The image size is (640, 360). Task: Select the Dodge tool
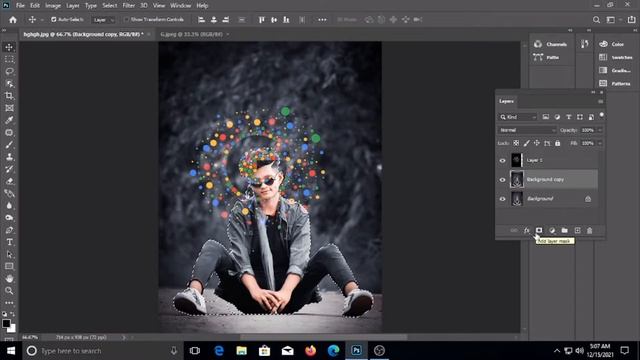point(9,218)
